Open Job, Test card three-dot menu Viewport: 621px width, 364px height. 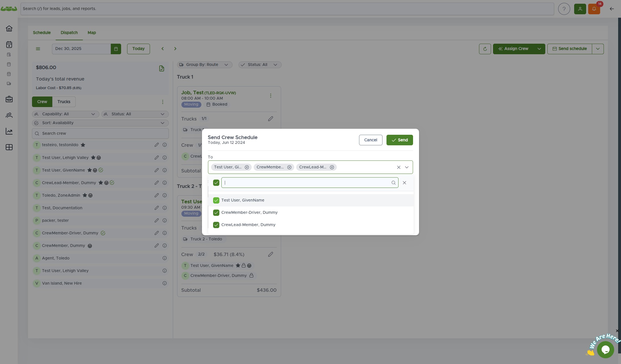point(271,96)
